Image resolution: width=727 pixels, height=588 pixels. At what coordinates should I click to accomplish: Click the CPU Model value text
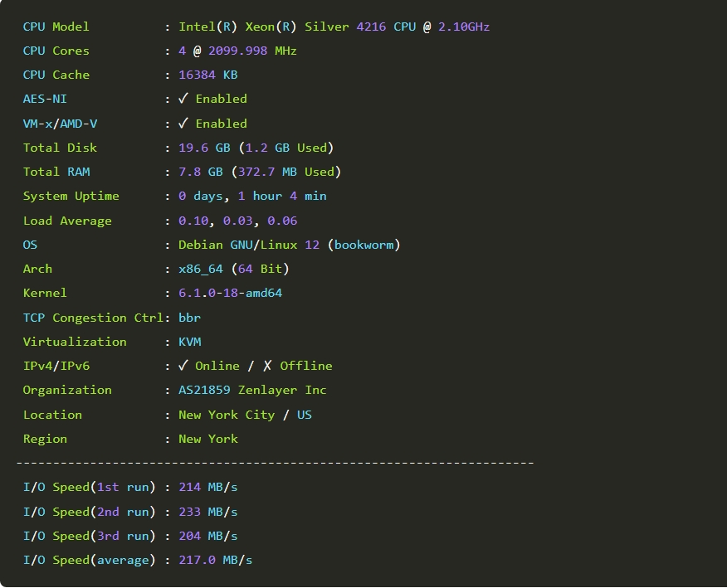point(334,27)
